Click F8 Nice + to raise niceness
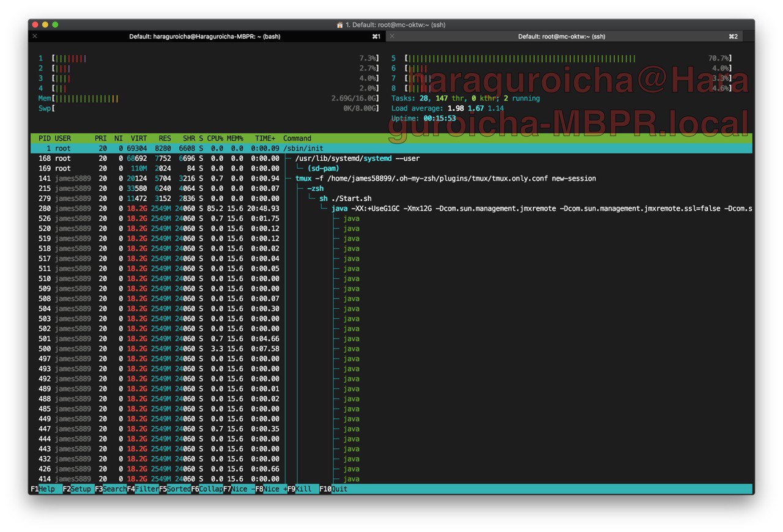 click(x=271, y=489)
